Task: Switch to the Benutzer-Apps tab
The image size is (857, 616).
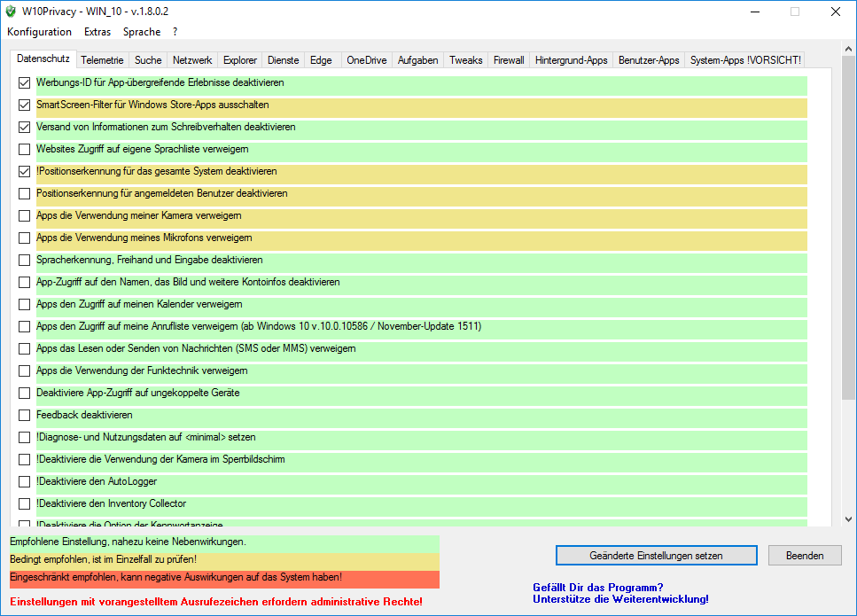Action: [649, 60]
